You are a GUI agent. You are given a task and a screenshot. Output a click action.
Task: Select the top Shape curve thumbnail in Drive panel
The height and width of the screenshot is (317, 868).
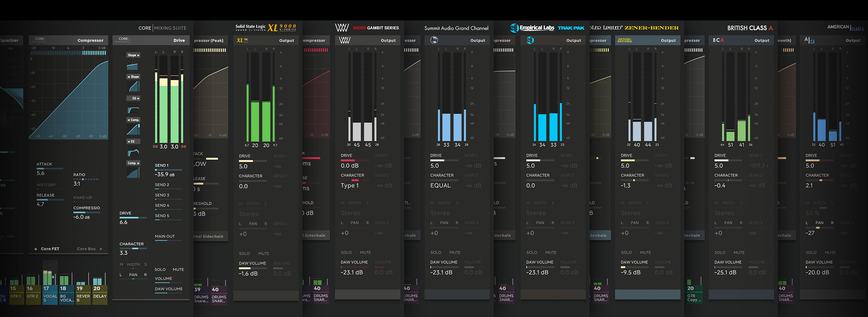click(132, 64)
